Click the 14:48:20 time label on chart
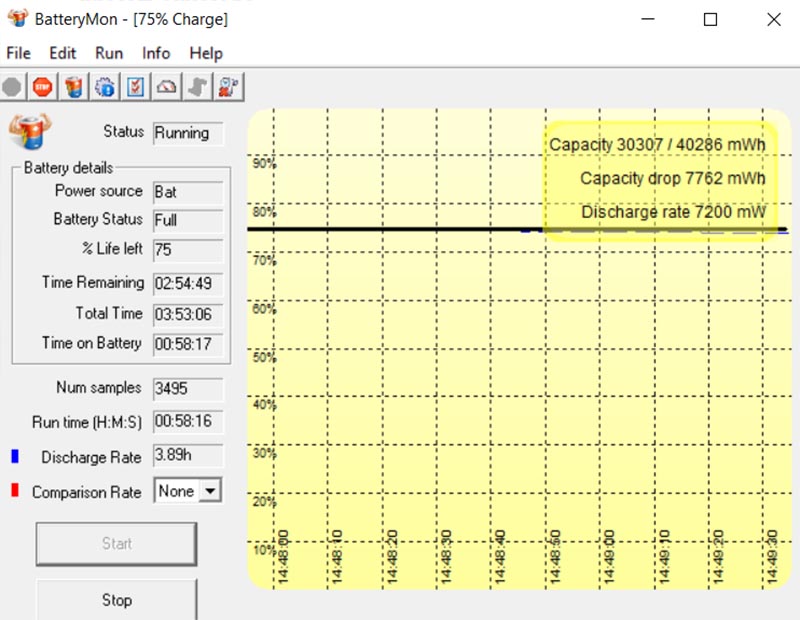Image resolution: width=800 pixels, height=620 pixels. pyautogui.click(x=391, y=557)
